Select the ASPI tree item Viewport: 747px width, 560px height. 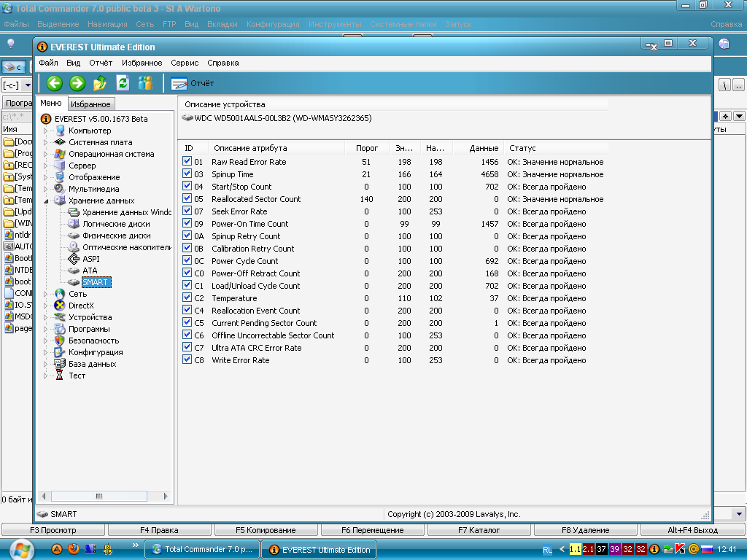pyautogui.click(x=90, y=259)
